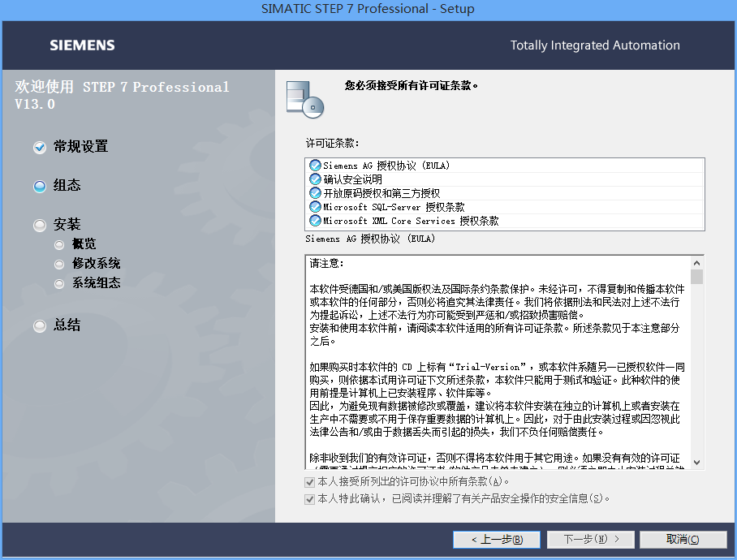The image size is (737, 560).
Task: Click check icon beside Microsoft SQL-Server 授权条款
Action: 315,207
